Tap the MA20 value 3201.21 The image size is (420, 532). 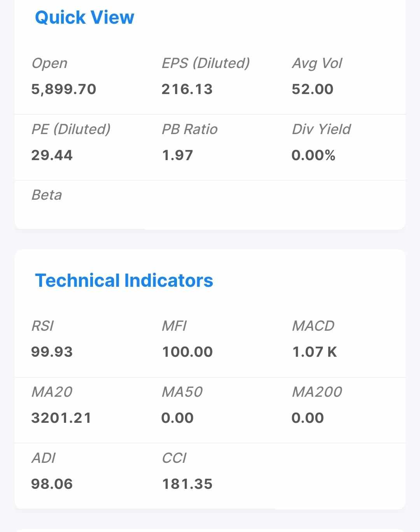[61, 418]
